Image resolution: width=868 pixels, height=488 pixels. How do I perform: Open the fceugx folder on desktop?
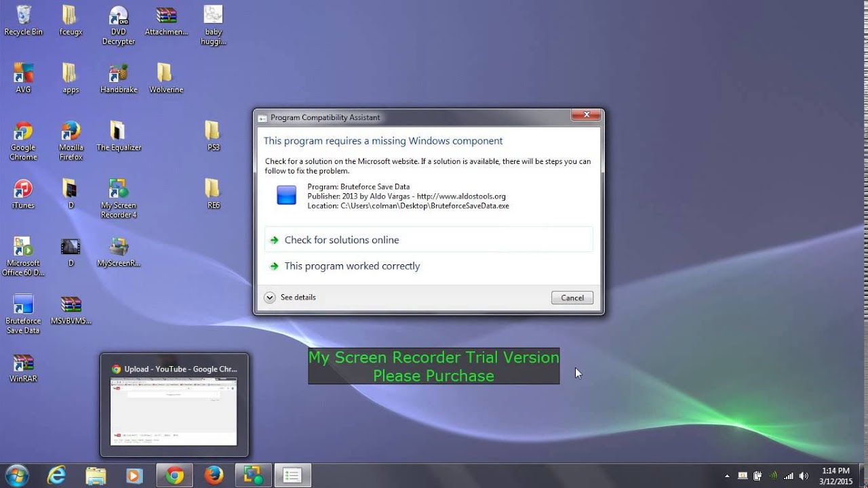pos(71,20)
